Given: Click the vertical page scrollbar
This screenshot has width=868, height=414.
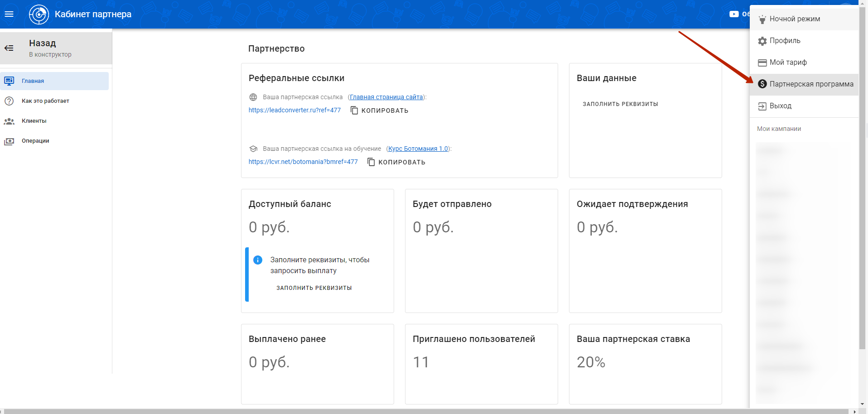Looking at the screenshot, I should (x=862, y=181).
